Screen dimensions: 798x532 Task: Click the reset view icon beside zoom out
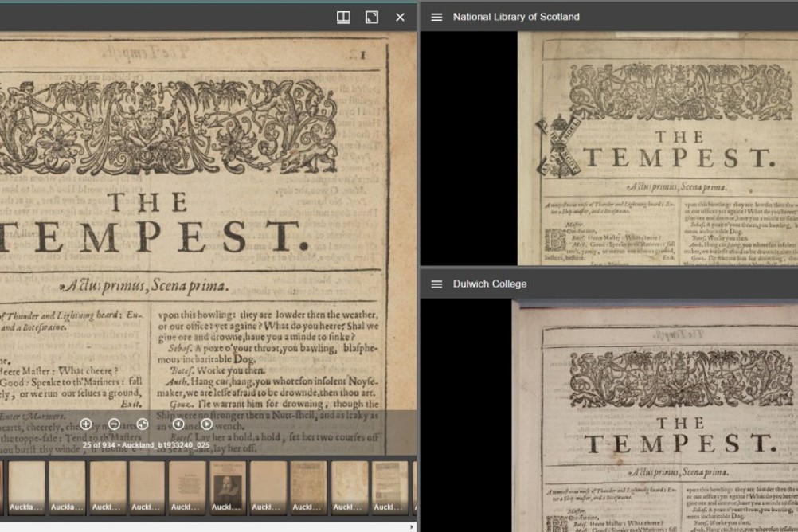(143, 424)
